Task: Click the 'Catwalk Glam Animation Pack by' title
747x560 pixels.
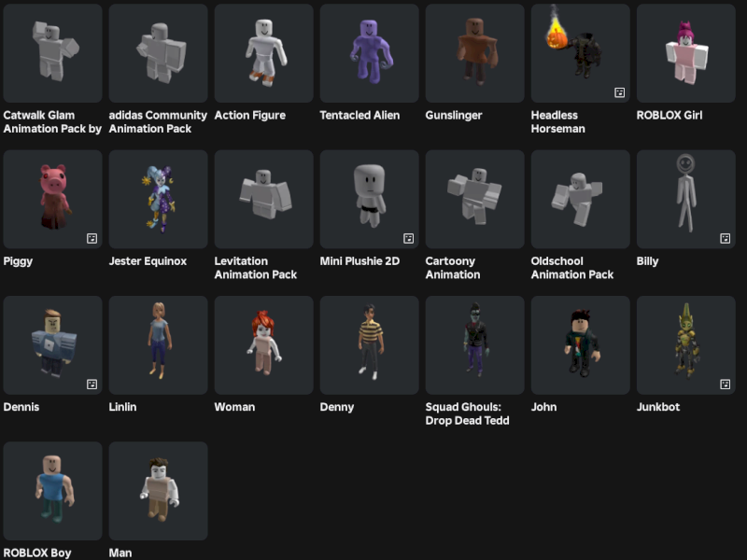Action: coord(52,122)
